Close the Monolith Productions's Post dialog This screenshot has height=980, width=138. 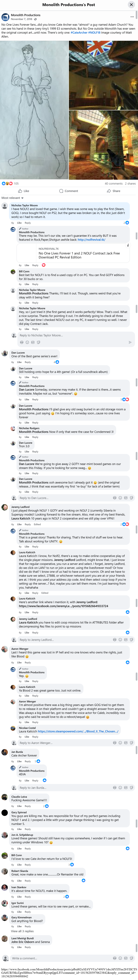[131, 4]
